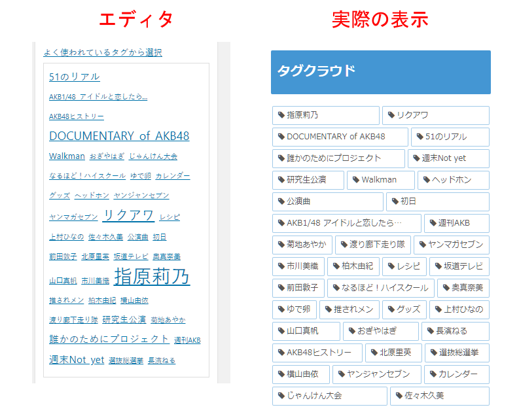Image resolution: width=519 pixels, height=420 pixels.
Task: Click the tag icon beside リクアワ button
Action: pos(391,115)
